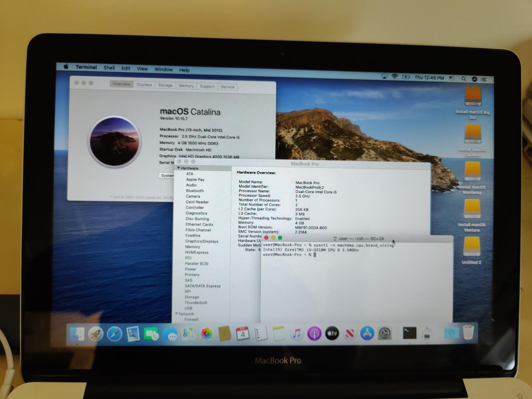Open the Apple menu

66,66
